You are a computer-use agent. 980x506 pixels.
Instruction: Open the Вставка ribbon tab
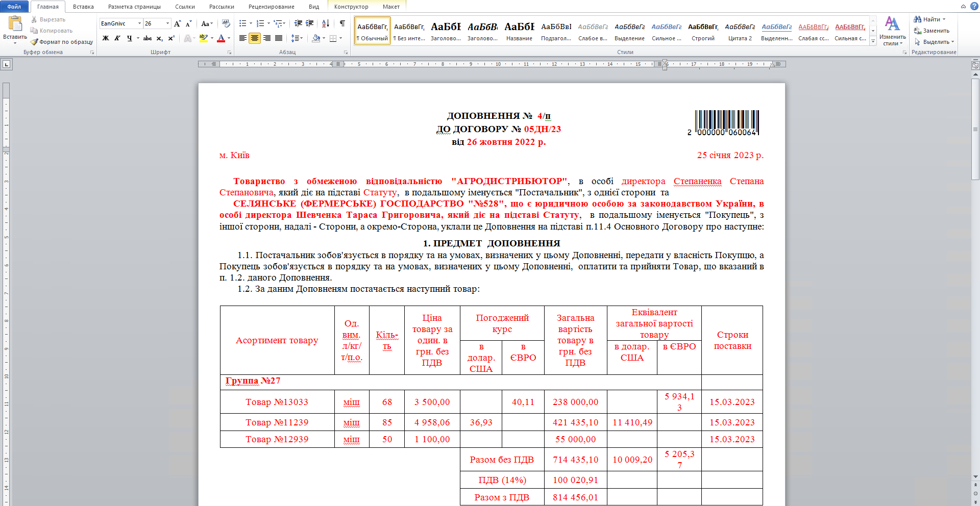[83, 7]
